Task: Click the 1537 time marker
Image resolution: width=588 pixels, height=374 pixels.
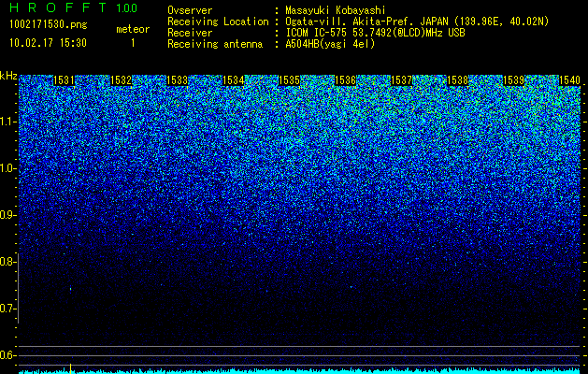Action: click(401, 80)
